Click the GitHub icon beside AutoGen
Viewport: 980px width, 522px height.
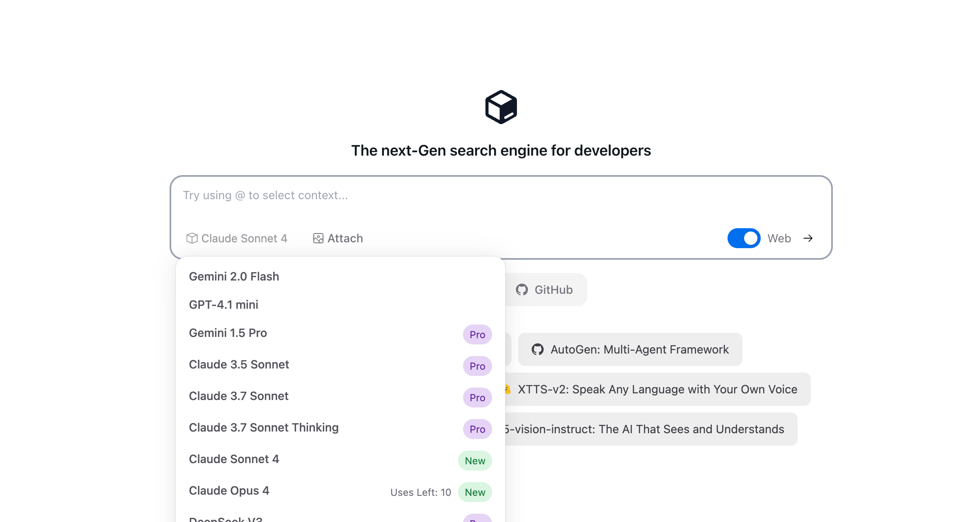coord(538,349)
